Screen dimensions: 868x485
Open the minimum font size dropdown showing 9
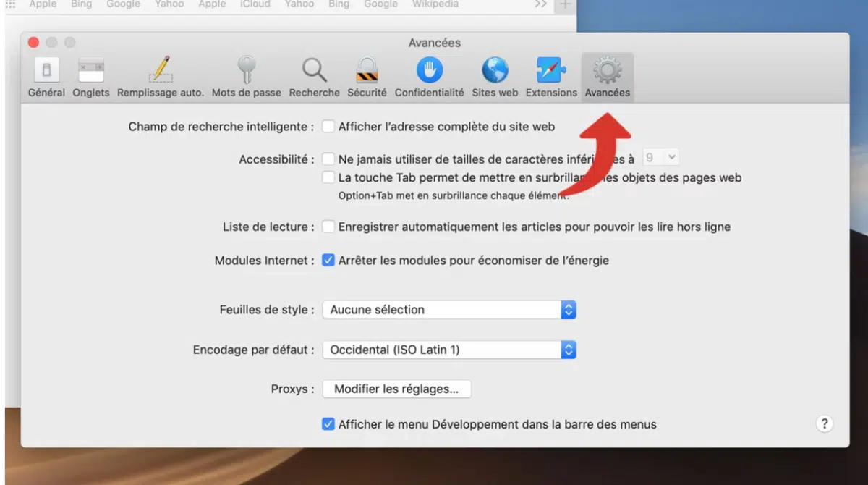pos(661,157)
